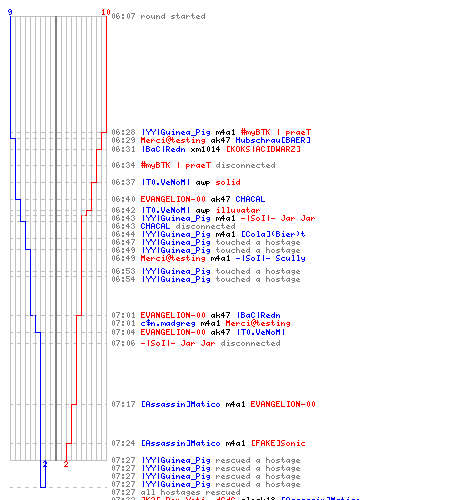Click |T0.VeNoM| victim name at 07:04
Image resolution: width=450 pixels, height=500 pixels.
click(x=260, y=332)
